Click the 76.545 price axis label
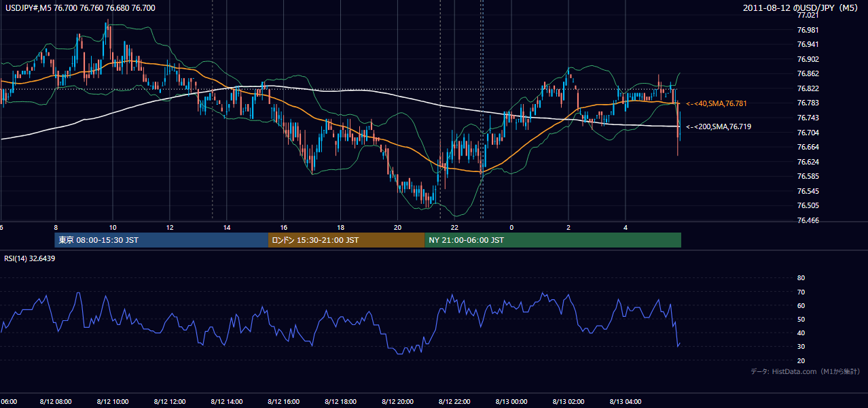 point(808,191)
